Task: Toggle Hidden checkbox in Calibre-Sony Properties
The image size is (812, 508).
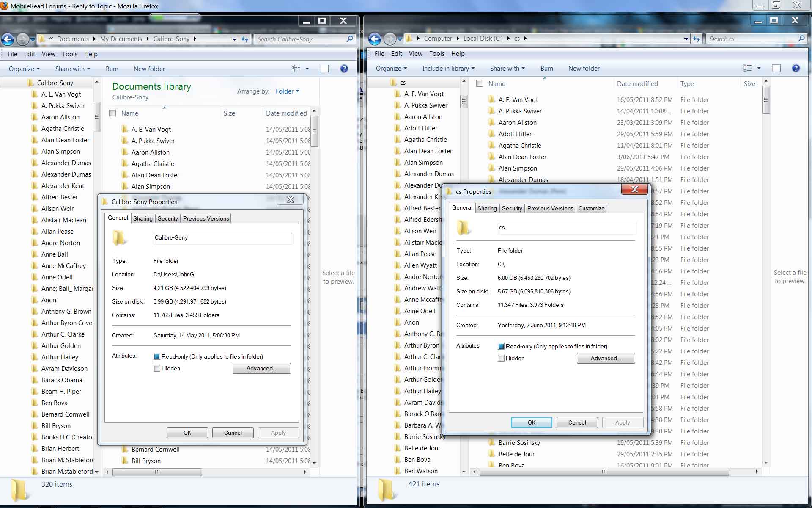Action: coord(157,368)
